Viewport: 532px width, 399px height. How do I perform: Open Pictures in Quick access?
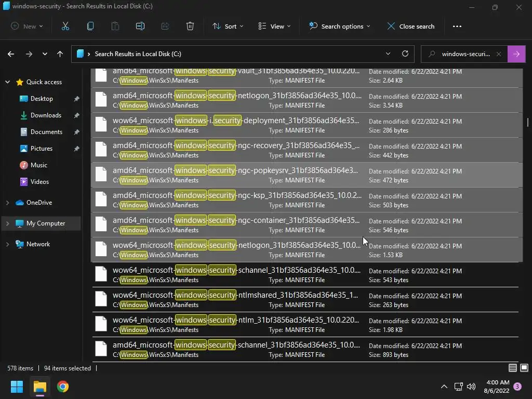coord(42,148)
